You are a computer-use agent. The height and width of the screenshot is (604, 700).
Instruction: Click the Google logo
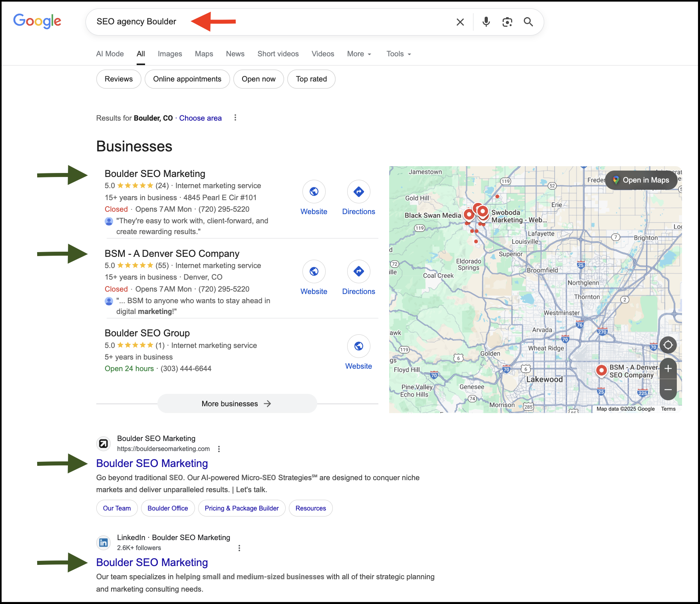point(37,22)
